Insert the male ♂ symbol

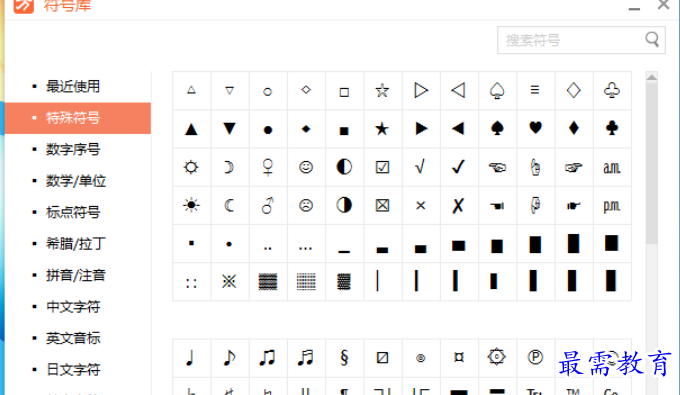tap(268, 205)
